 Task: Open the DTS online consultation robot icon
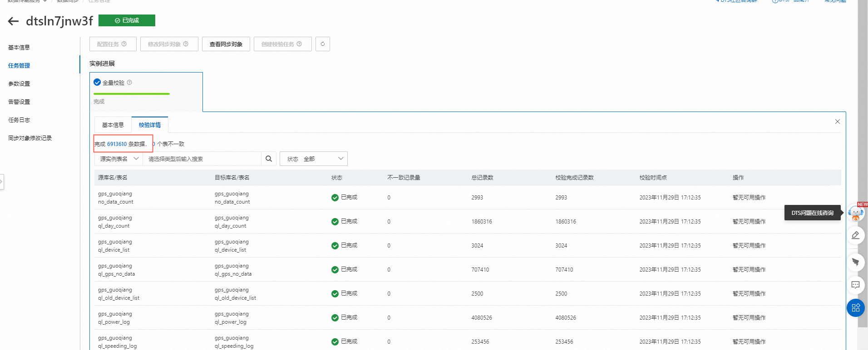click(x=856, y=213)
